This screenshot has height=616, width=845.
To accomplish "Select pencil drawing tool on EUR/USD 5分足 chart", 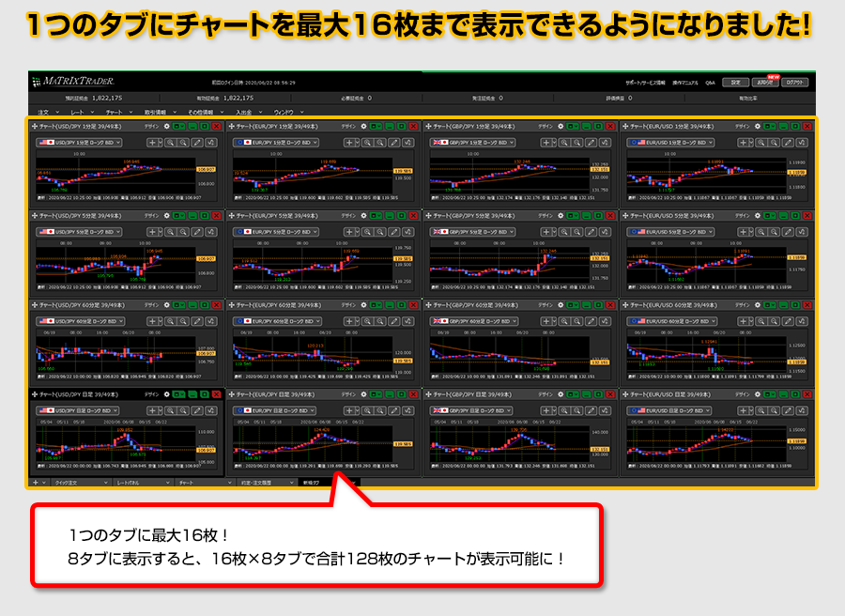I will pyautogui.click(x=788, y=232).
